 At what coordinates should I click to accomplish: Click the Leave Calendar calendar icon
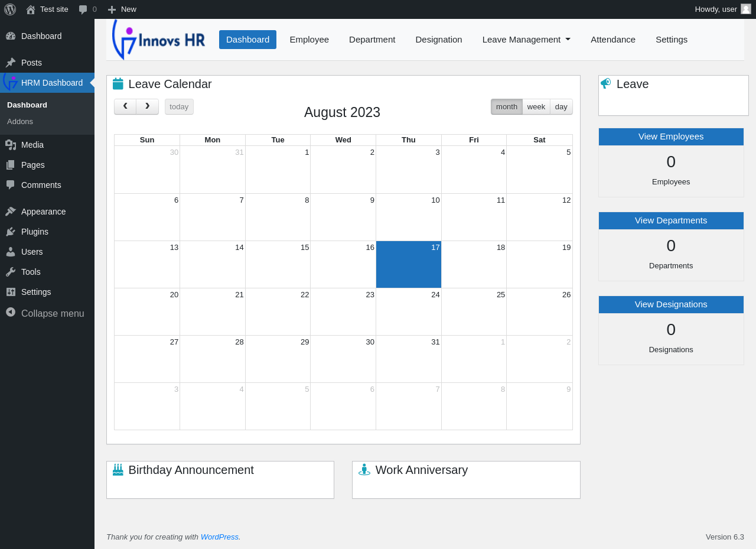118,84
